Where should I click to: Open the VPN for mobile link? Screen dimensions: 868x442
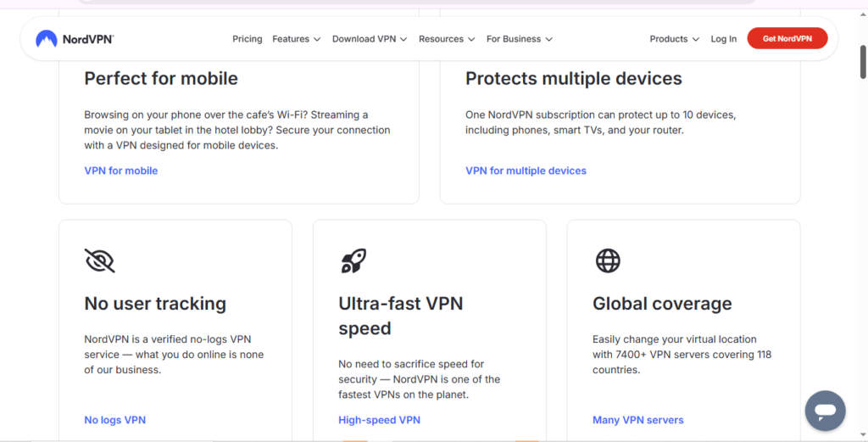pos(120,171)
